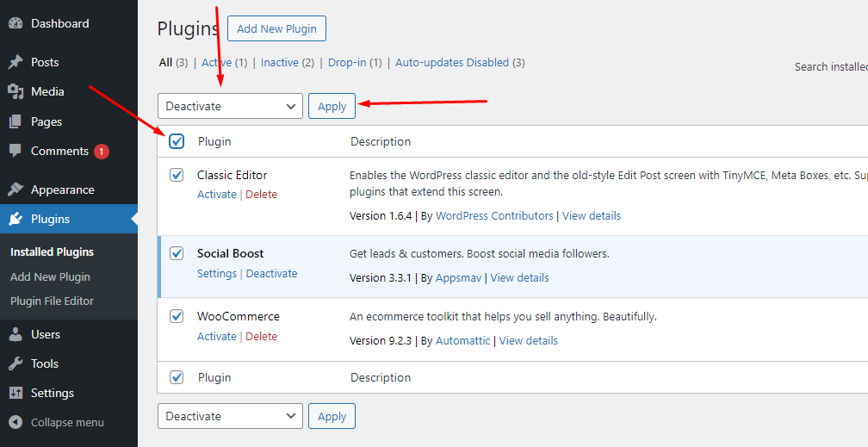Open Appearance menu item

[x=63, y=189]
